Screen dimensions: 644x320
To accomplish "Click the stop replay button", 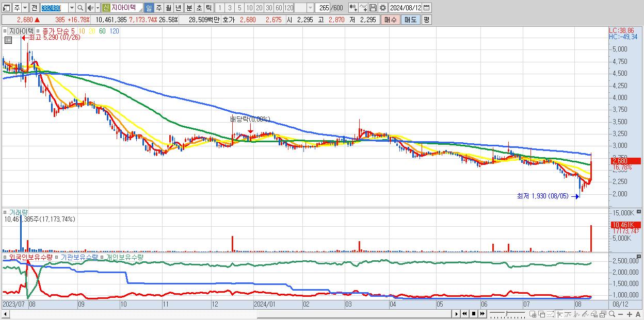I will (x=473, y=314).
